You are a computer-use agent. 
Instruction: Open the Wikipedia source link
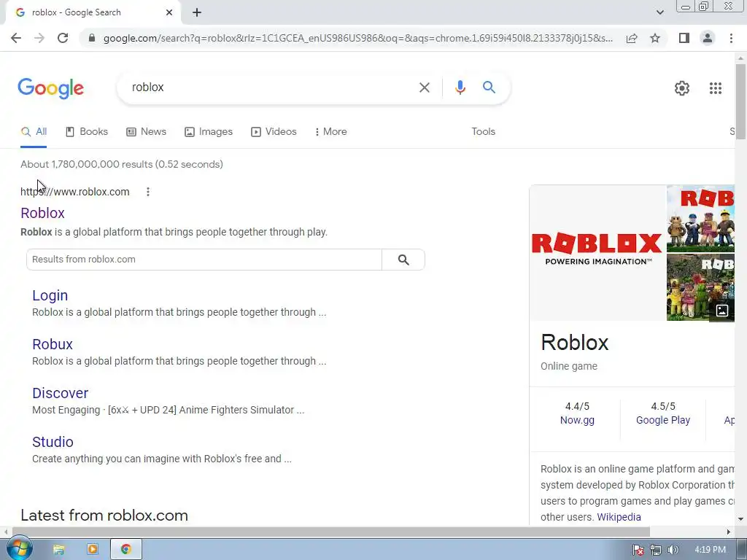coord(619,517)
